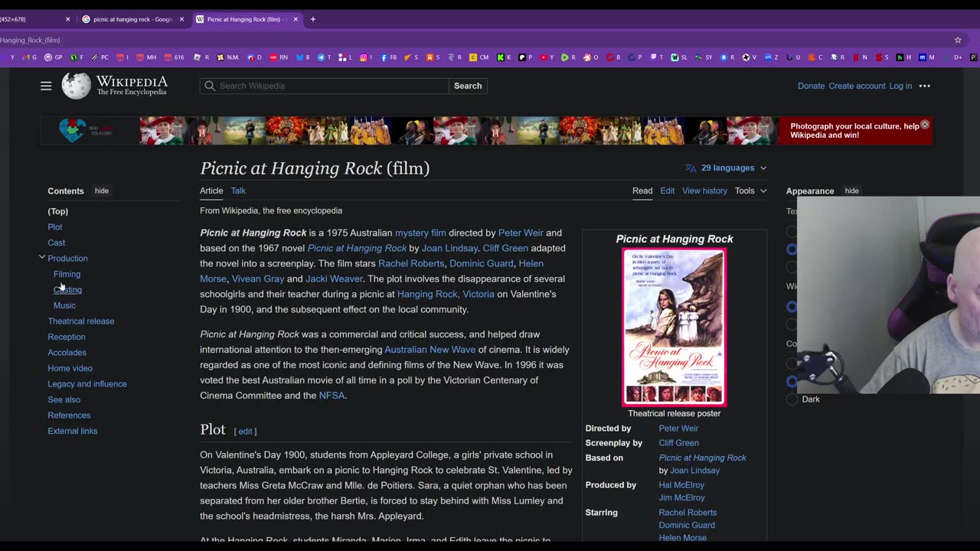Open the theatrical release poster image
This screenshot has height=551, width=980.
pyautogui.click(x=674, y=327)
